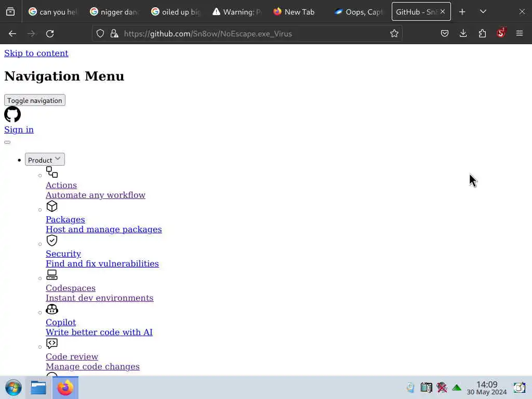Screen dimensions: 532x399
Task: Open the 'Packages' link
Action: [x=65, y=220]
